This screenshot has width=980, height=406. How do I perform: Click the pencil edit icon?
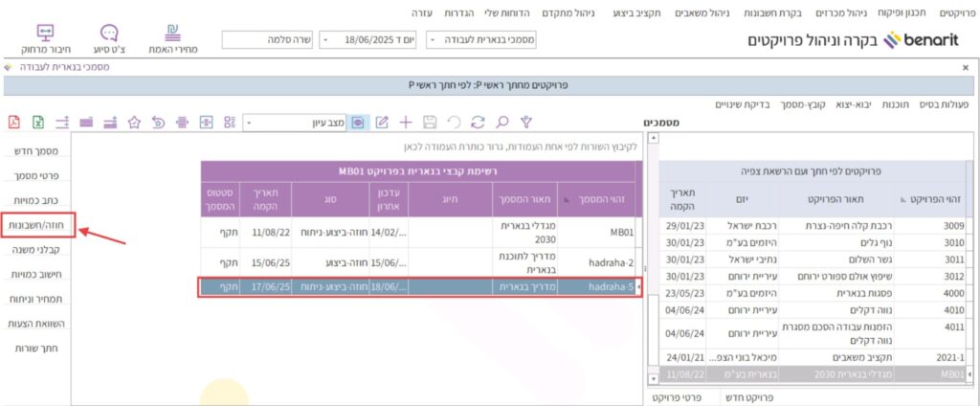[383, 123]
